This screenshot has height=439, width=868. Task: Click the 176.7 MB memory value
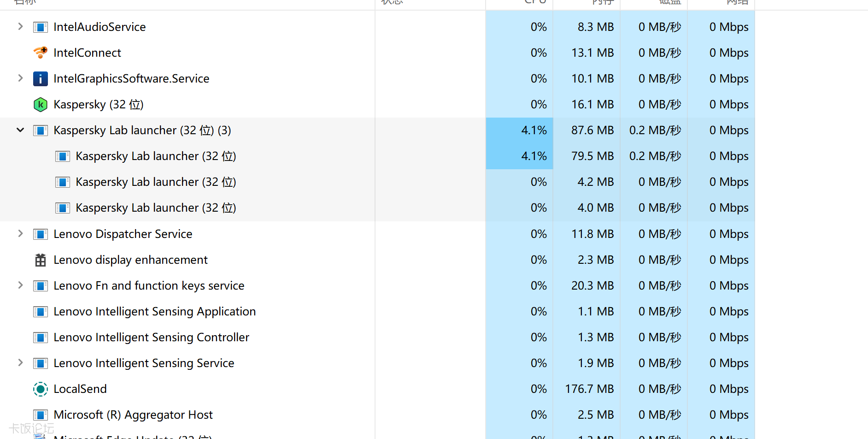(x=589, y=389)
